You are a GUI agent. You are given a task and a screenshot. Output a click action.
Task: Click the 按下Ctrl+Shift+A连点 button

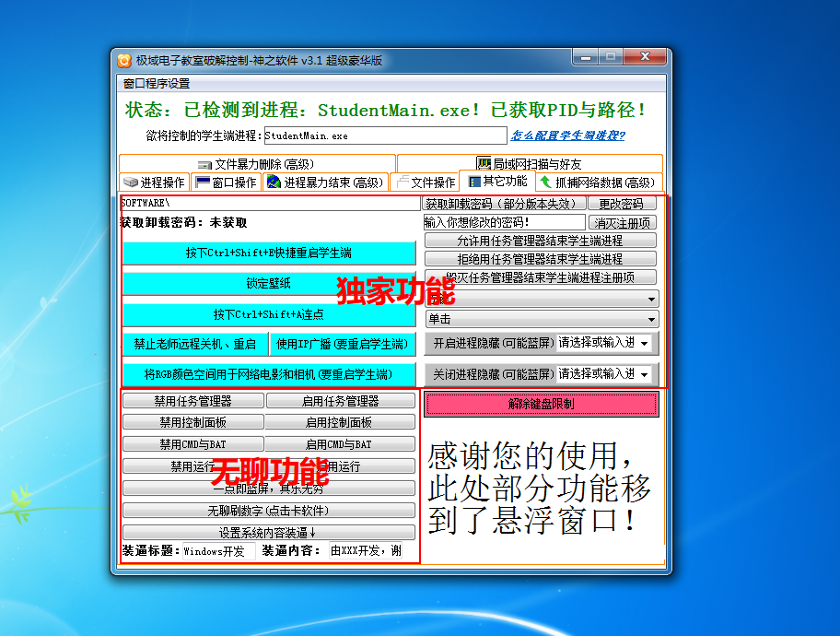pyautogui.click(x=269, y=315)
